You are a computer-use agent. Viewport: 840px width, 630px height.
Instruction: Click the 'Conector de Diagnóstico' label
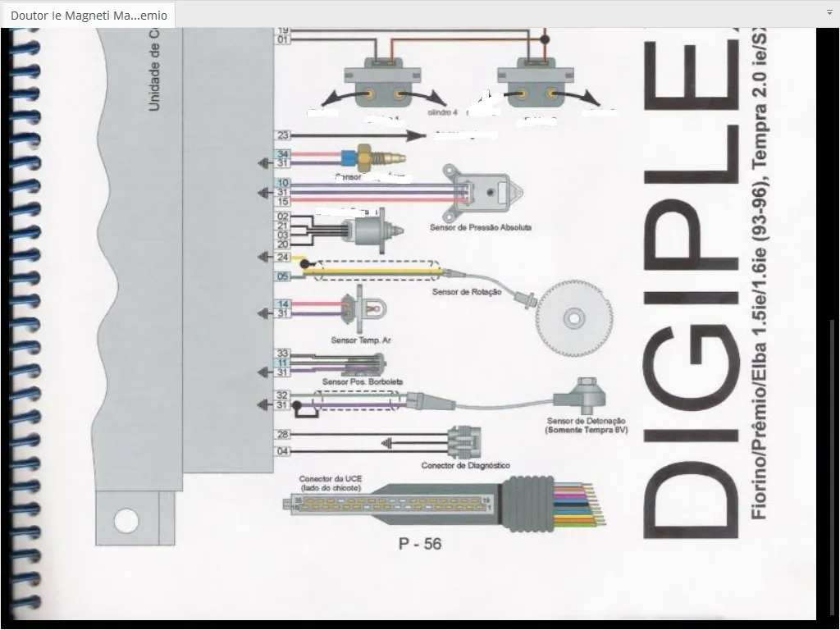click(x=466, y=466)
